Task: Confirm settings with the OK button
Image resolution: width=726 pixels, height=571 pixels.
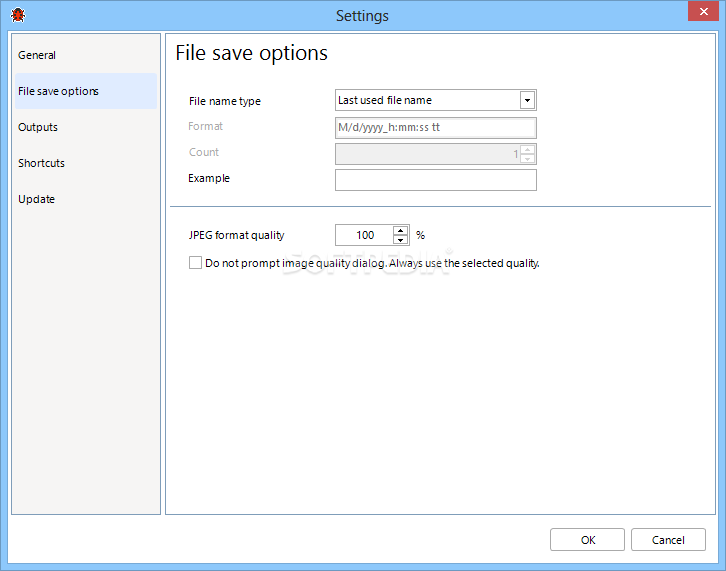Action: click(x=587, y=540)
